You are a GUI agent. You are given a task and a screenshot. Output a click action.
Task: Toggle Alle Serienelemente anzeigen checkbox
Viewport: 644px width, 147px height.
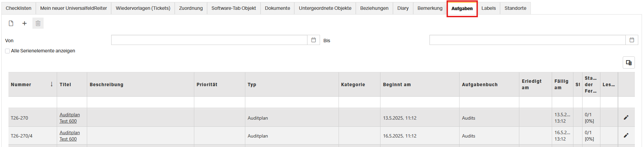(x=7, y=51)
